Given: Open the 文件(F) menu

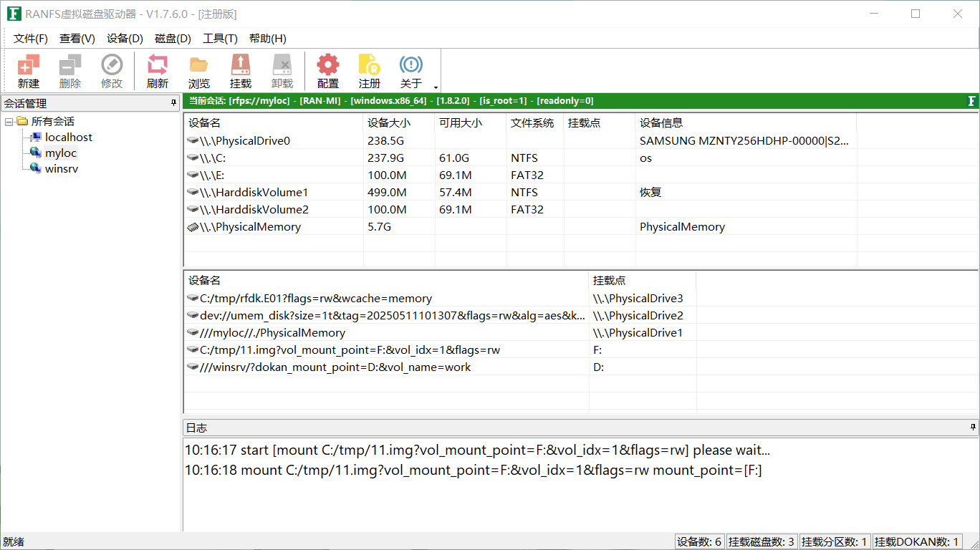Looking at the screenshot, I should tap(31, 39).
